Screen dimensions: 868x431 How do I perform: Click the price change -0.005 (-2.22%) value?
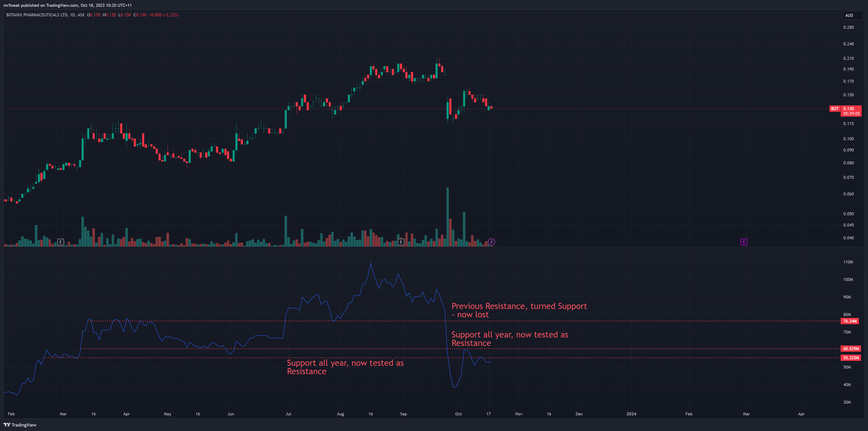pos(164,15)
